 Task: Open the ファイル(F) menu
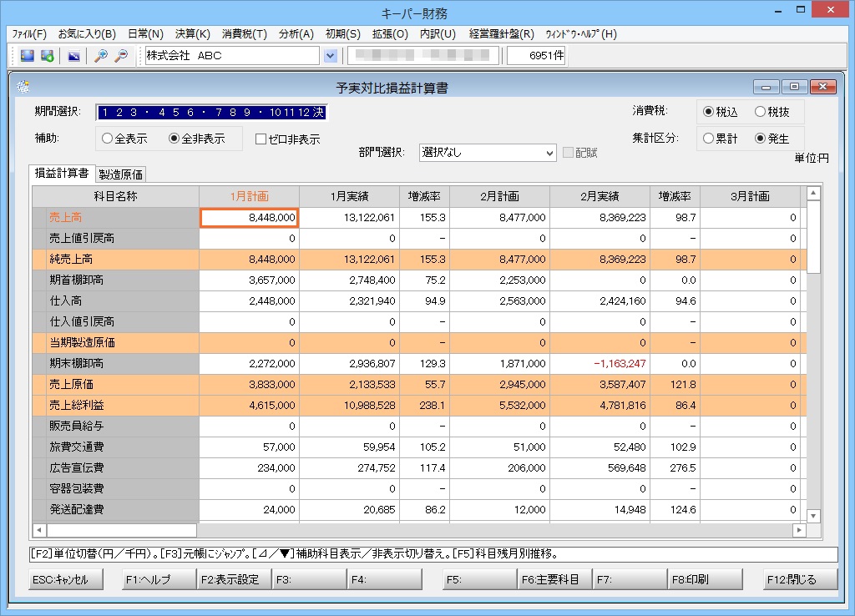[29, 33]
